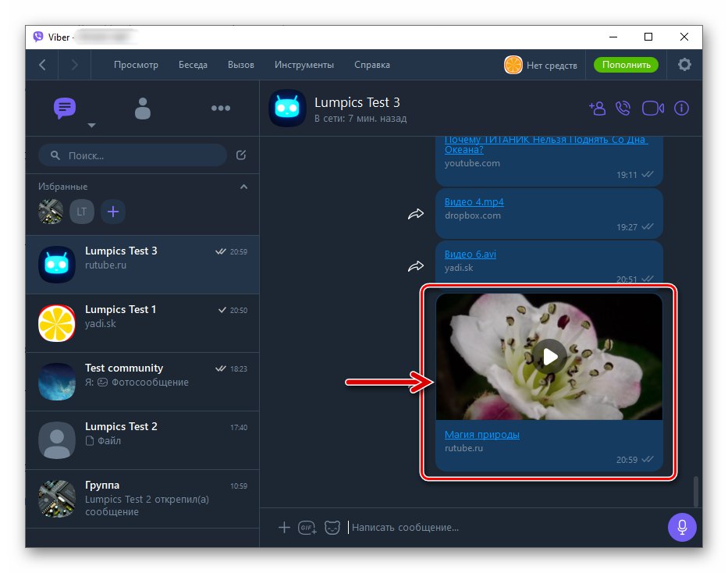This screenshot has width=728, height=573.
Task: Open the Вызов menu
Action: [241, 65]
